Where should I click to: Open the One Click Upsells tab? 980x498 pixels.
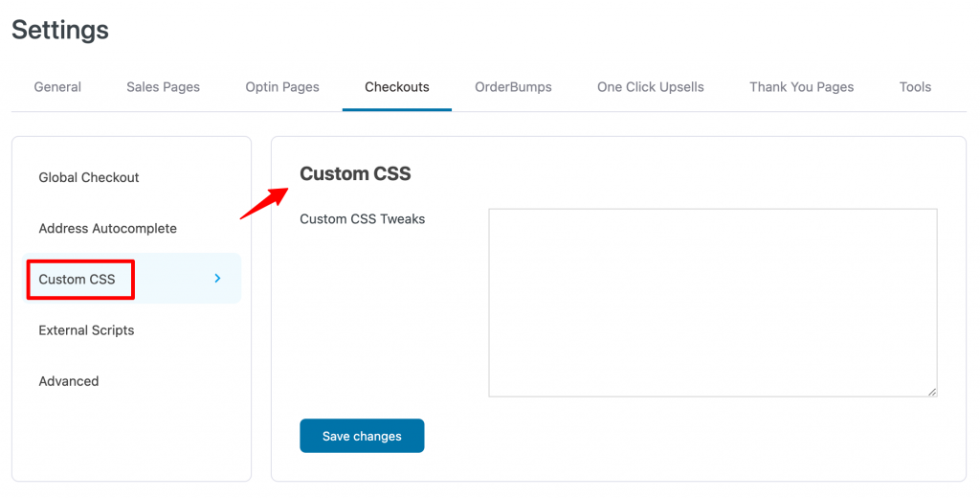point(651,87)
